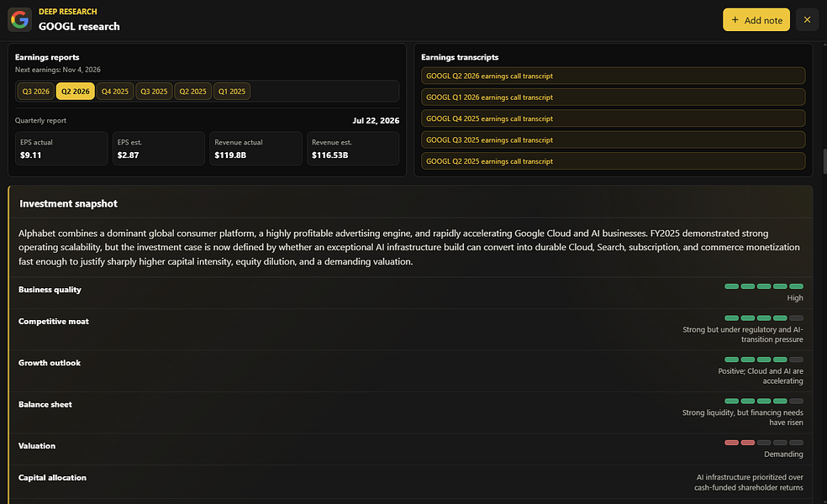The width and height of the screenshot is (827, 504).
Task: Click Next earnings: Nov 4, 2026 text
Action: pos(57,70)
